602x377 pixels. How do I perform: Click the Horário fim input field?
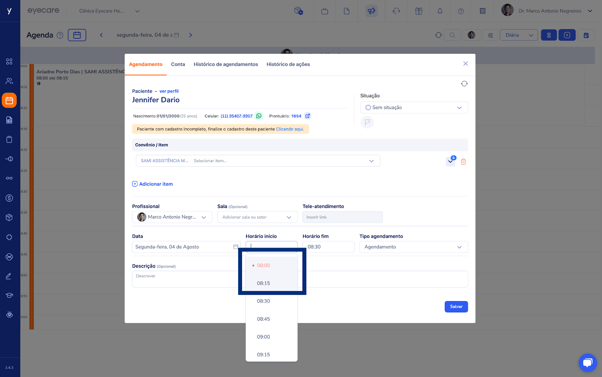[328, 247]
